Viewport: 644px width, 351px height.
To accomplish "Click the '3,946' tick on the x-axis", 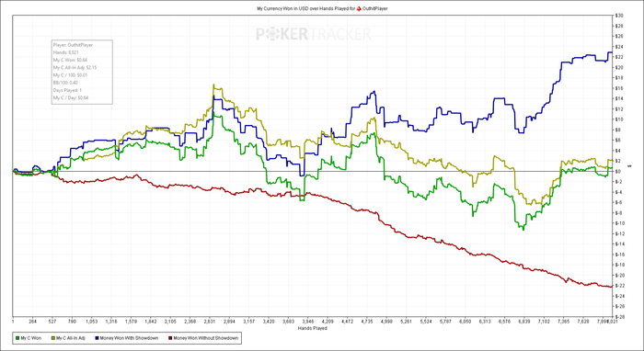I will click(x=307, y=323).
